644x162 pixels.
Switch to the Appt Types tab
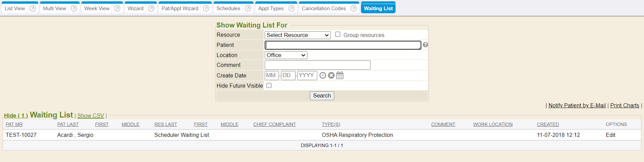[x=271, y=8]
